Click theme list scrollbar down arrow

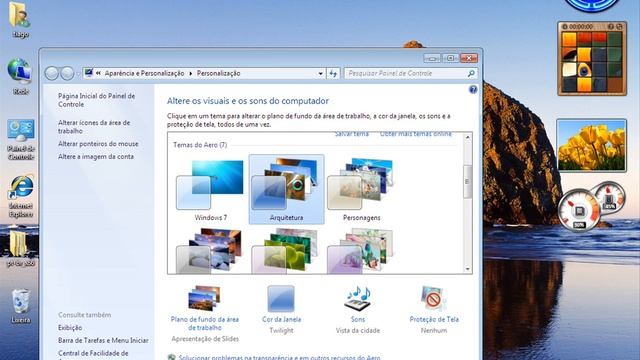[x=467, y=269]
